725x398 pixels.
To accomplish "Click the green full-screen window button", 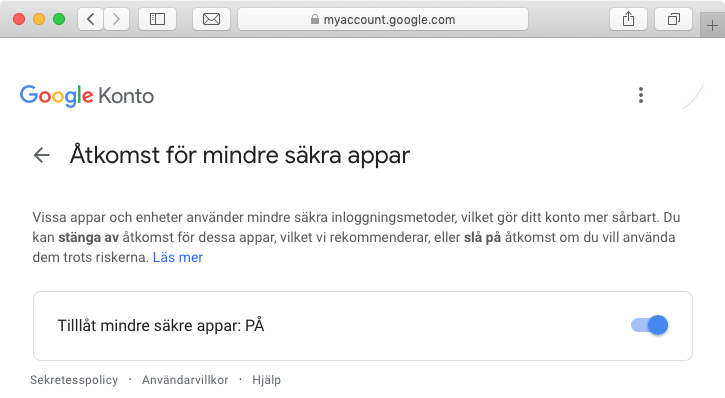I will 59,19.
